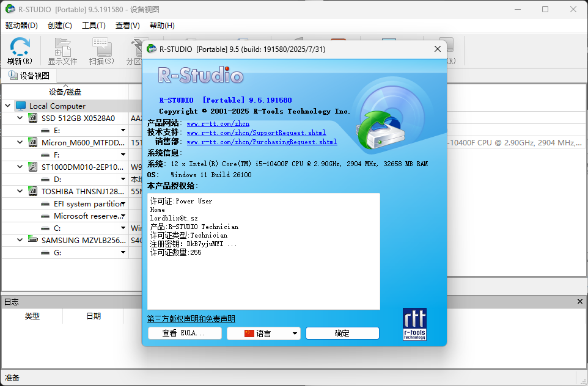Click the 确定 button

pyautogui.click(x=342, y=333)
